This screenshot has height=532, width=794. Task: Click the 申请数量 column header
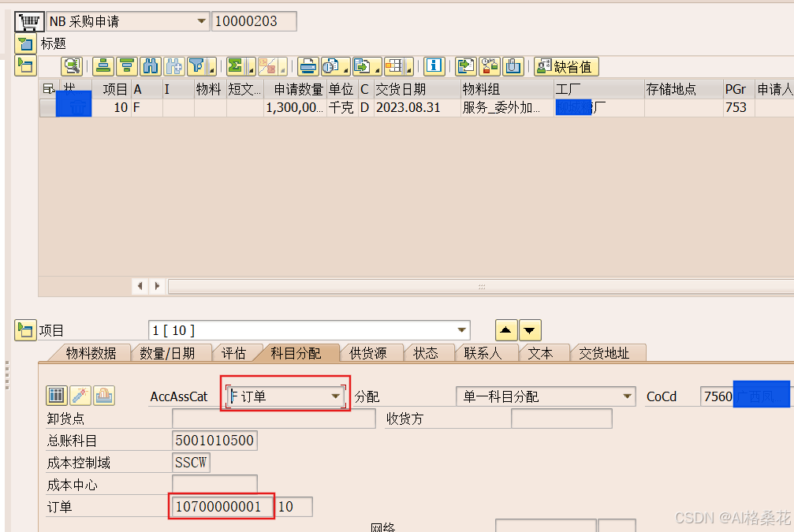(295, 90)
